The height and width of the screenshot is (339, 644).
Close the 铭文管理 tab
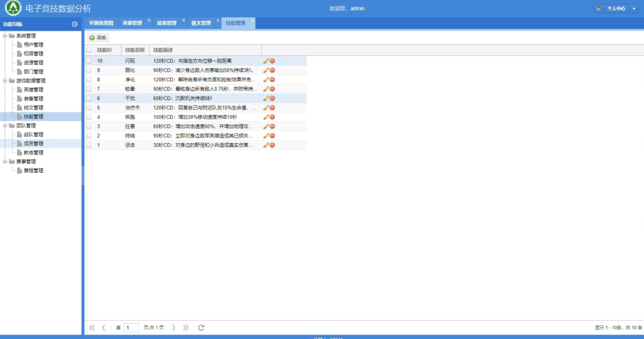(x=218, y=21)
